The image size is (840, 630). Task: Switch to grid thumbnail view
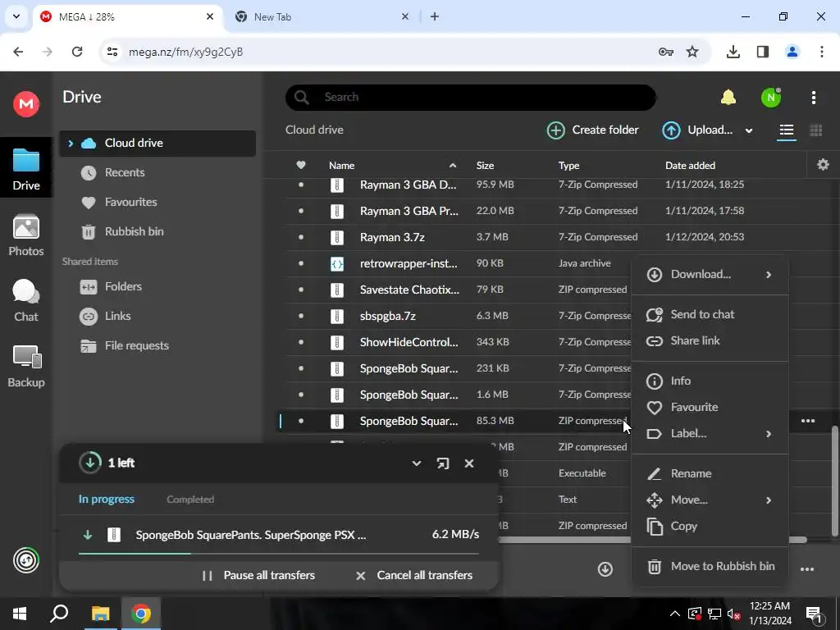click(816, 130)
